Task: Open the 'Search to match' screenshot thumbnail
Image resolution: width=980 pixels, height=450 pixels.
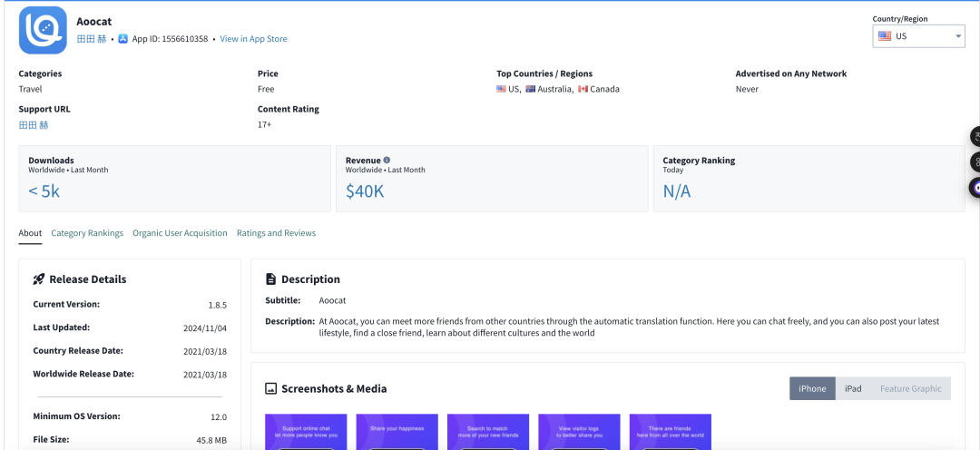Action: 488,432
